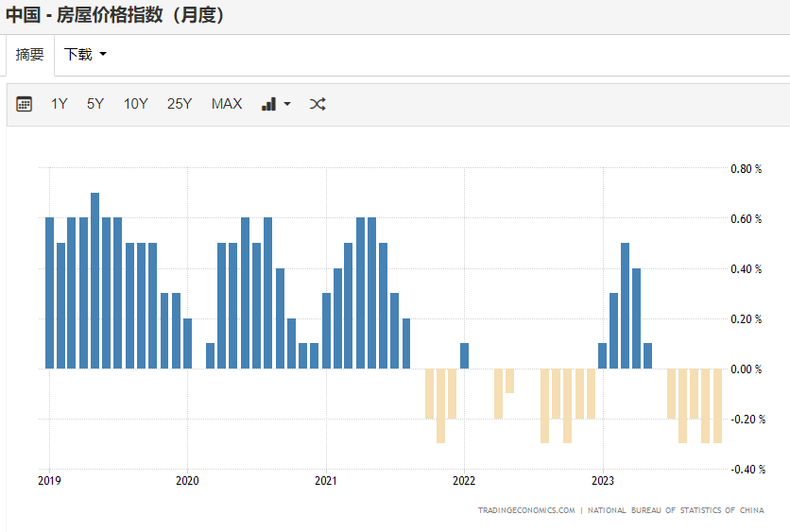Select the 1Y time range
The height and width of the screenshot is (532, 790).
pos(60,104)
